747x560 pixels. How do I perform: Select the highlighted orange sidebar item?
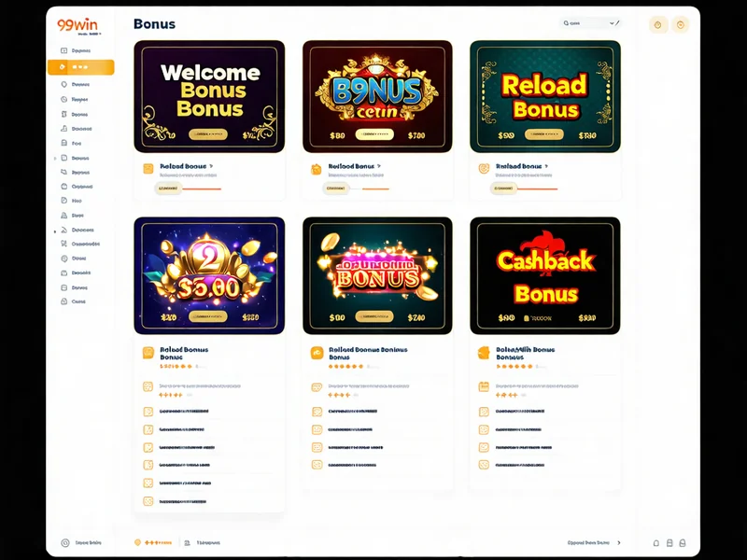tap(81, 67)
